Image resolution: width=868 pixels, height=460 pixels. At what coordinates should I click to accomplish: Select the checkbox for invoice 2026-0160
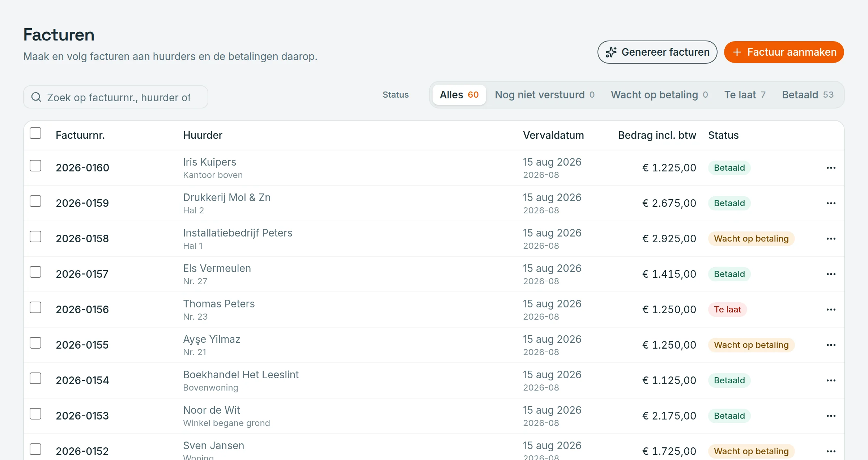point(35,166)
